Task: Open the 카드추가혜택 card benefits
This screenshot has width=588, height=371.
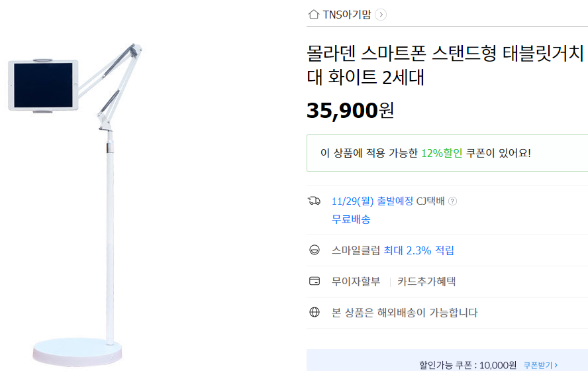Action: (x=426, y=282)
